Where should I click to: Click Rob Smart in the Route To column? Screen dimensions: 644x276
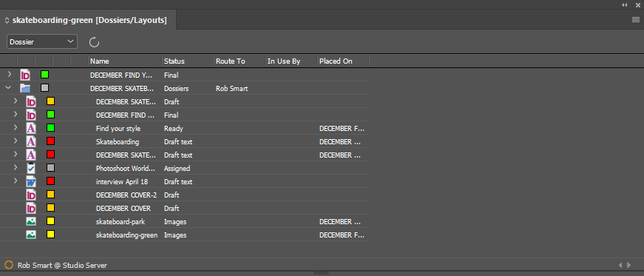tap(231, 89)
